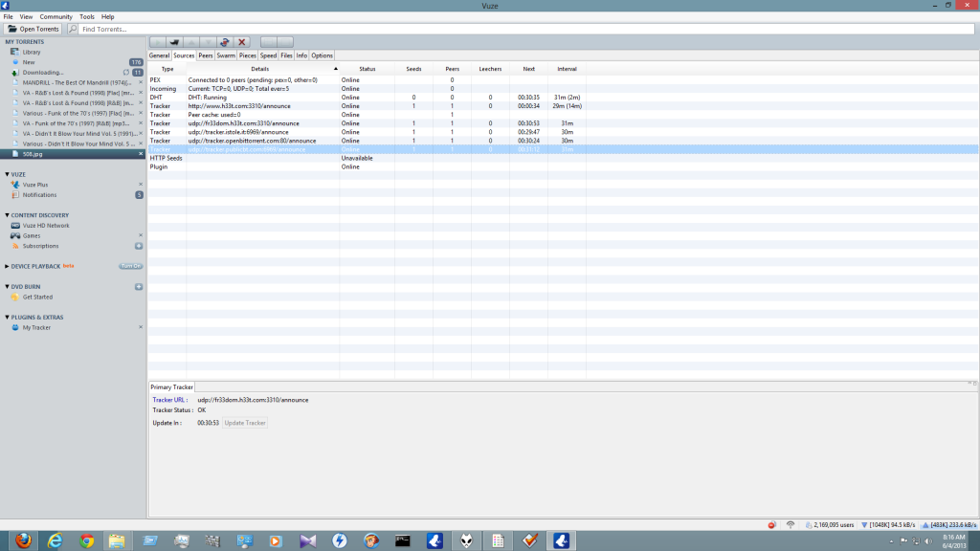Image resolution: width=980 pixels, height=551 pixels.
Task: Open the Help menu
Action: (x=107, y=17)
